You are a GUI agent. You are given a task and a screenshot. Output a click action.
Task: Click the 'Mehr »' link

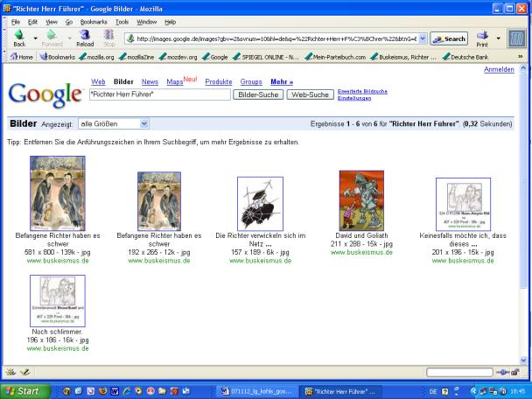pos(282,81)
